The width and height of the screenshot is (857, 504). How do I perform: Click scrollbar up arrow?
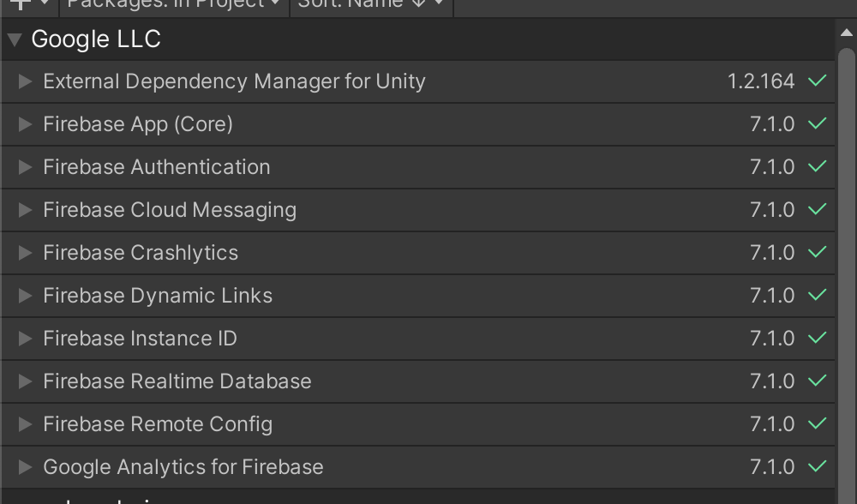click(x=846, y=33)
